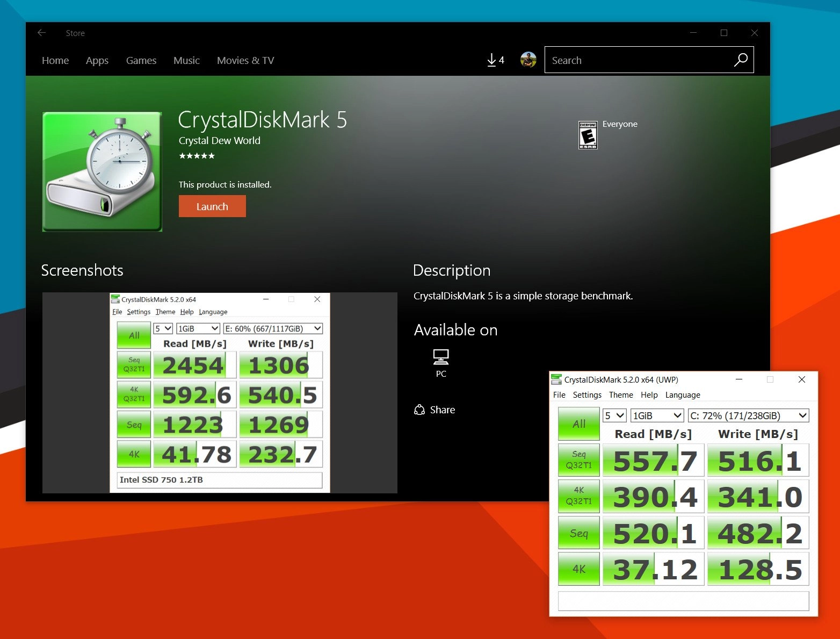This screenshot has height=639, width=840.
Task: Click the 341.0 write result
Action: 758,496
